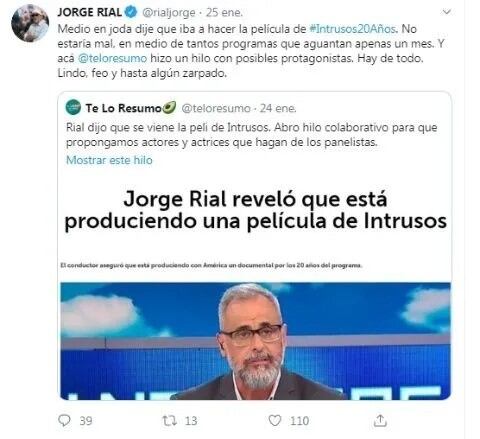
Task: Click the blue verified badge
Action: (x=131, y=12)
